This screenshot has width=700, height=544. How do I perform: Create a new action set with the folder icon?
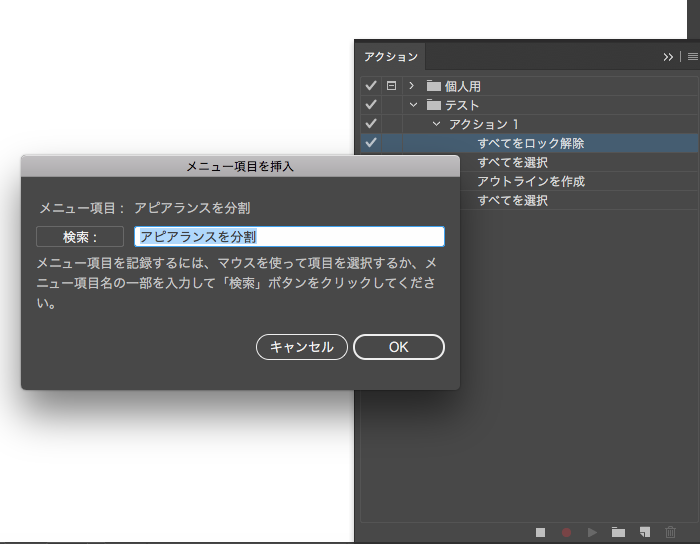coord(618,533)
